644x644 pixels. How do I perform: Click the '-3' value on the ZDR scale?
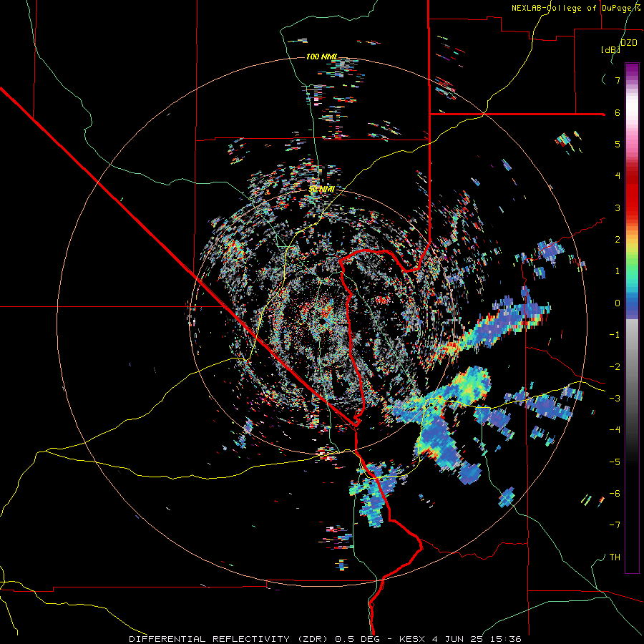[x=615, y=399]
